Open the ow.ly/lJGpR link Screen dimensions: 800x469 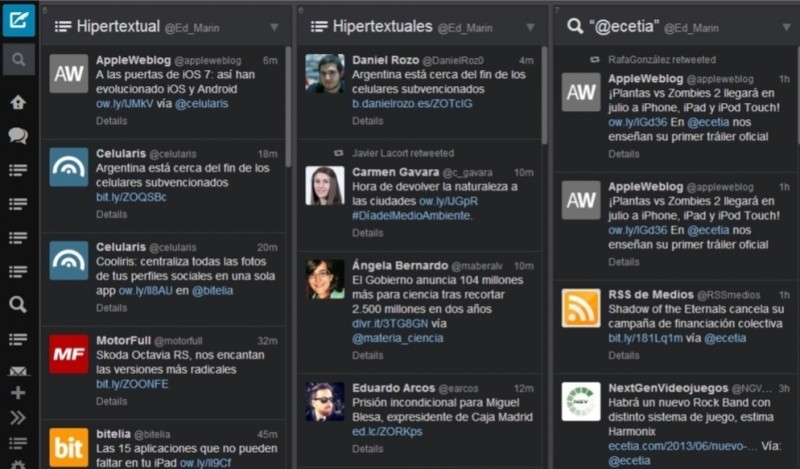[x=448, y=201]
